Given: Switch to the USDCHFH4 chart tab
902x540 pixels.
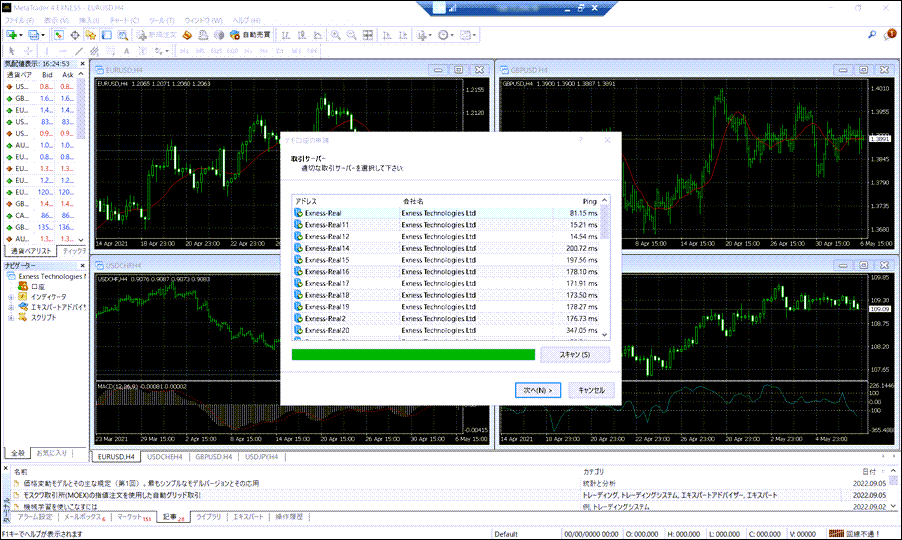Looking at the screenshot, I should [x=169, y=457].
